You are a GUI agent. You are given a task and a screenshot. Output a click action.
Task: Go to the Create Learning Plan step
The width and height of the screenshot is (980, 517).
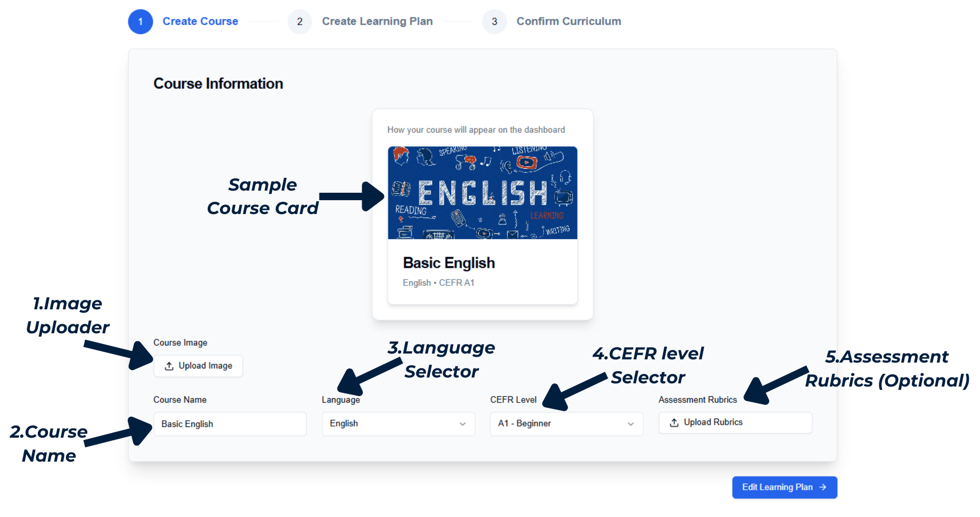(377, 22)
